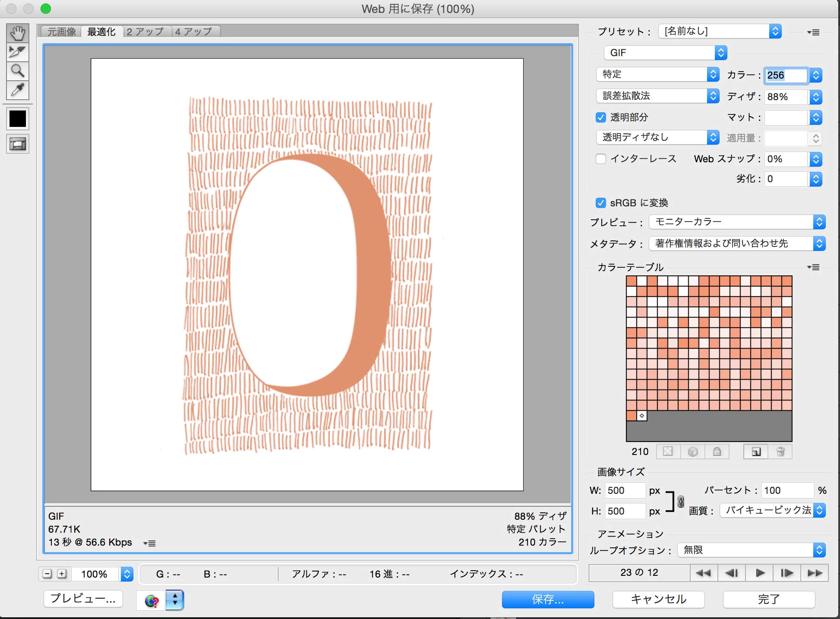
Task: Switch to the 元画像 tab
Action: (x=61, y=32)
